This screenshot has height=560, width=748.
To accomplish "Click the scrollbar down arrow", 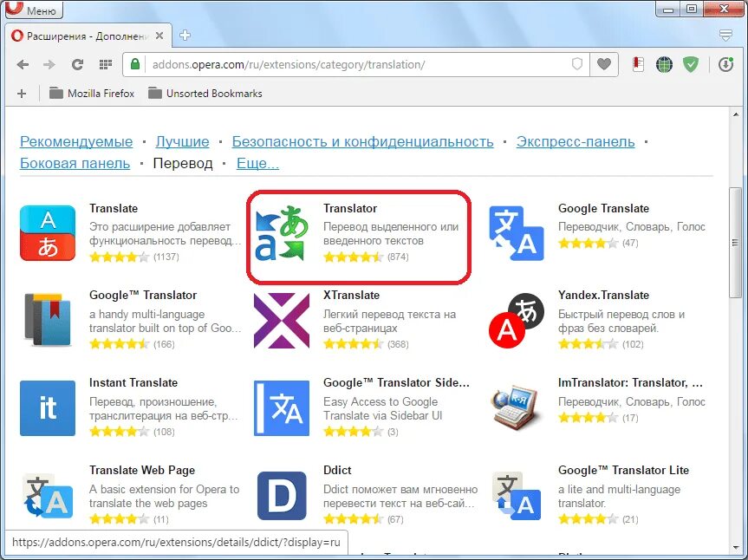I will coord(735,548).
